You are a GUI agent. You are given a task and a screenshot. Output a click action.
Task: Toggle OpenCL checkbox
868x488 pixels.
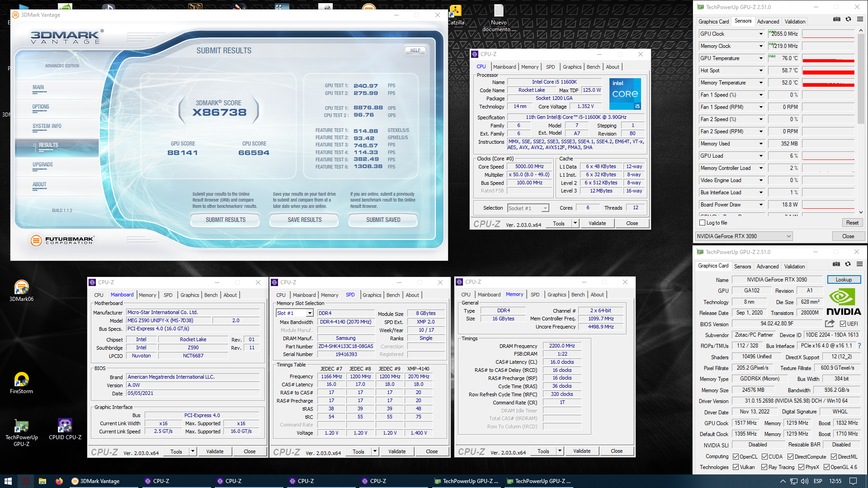coord(736,457)
